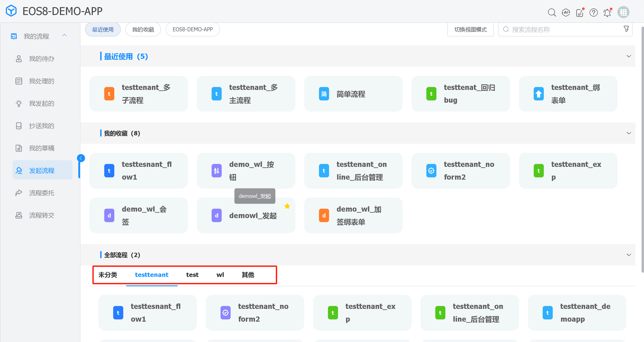644x342 pixels.
Task: Collapse the 最近使用 (5) section
Action: [629, 56]
